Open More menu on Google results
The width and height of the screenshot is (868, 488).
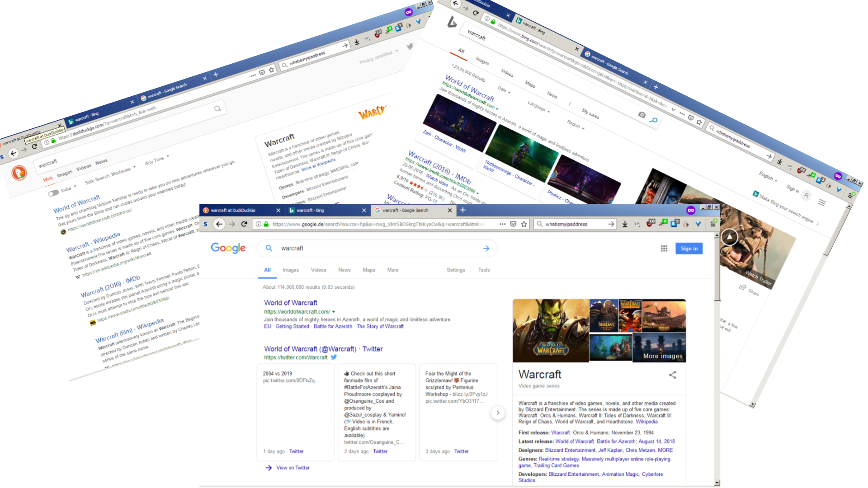[393, 270]
